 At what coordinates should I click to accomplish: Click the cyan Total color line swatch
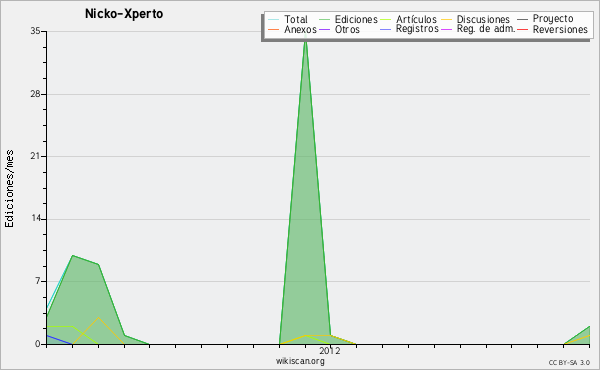pos(274,19)
